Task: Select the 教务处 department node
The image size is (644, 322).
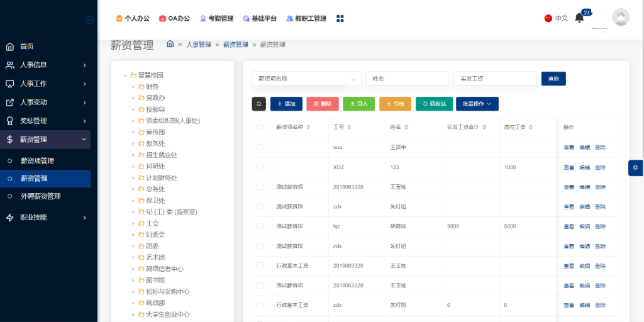Action: point(155,144)
